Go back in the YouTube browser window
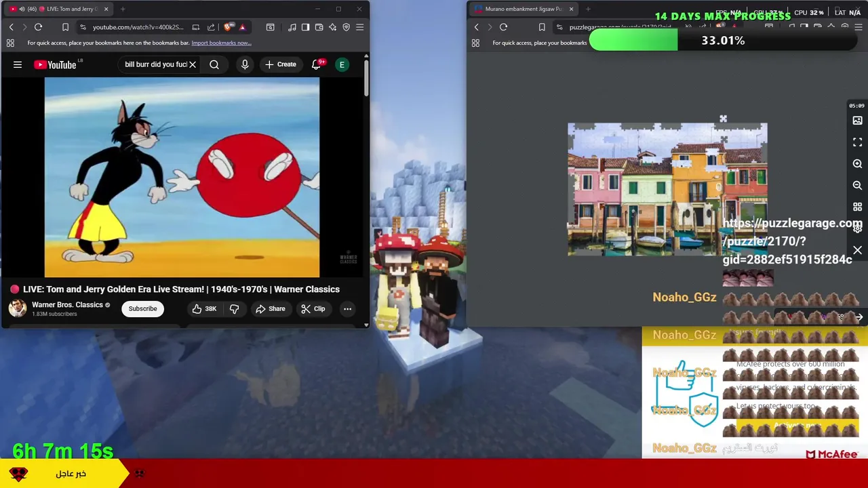 click(11, 27)
